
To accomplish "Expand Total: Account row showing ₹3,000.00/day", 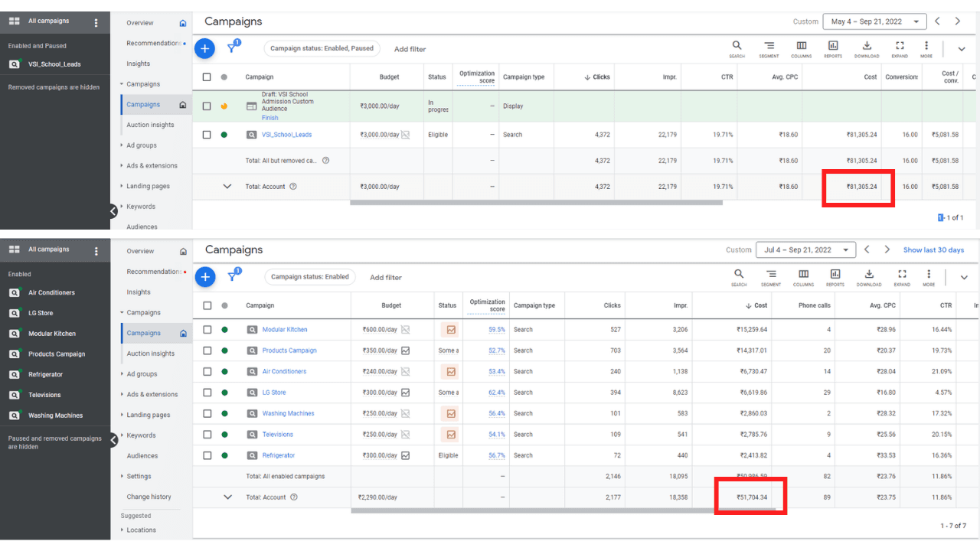I will click(x=227, y=186).
